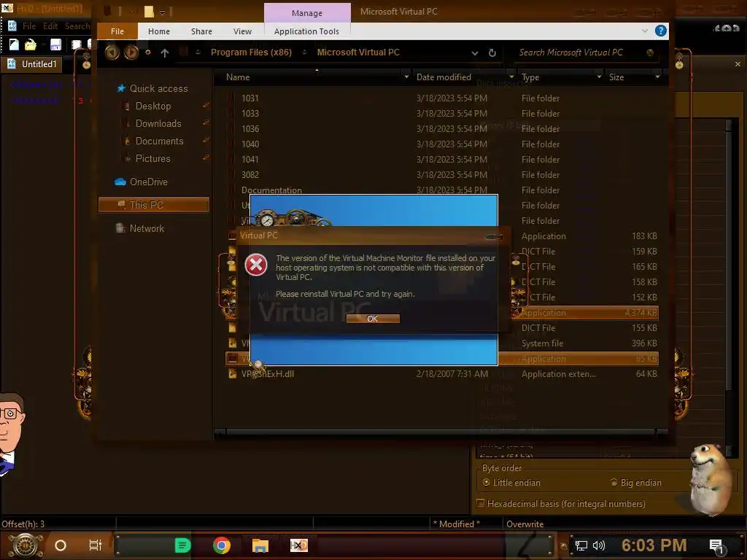The image size is (747, 560).
Task: Select Little endian byte order
Action: point(511,483)
